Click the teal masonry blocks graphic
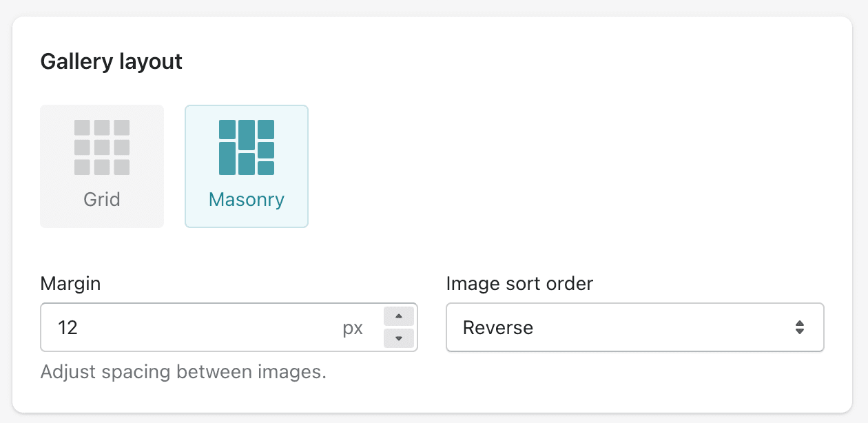This screenshot has width=868, height=423. coord(247,147)
